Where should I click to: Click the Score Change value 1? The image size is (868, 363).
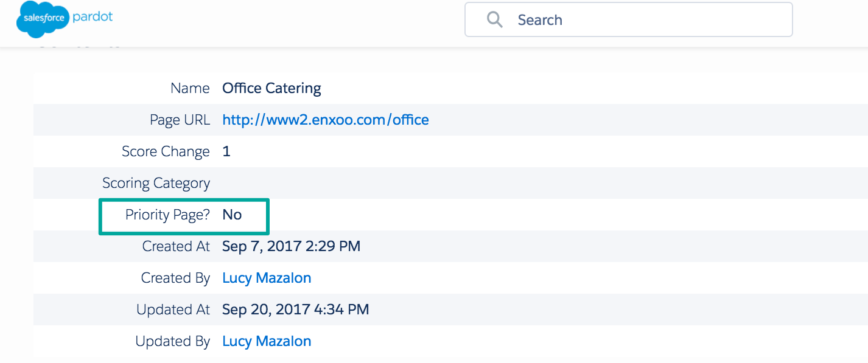(226, 151)
